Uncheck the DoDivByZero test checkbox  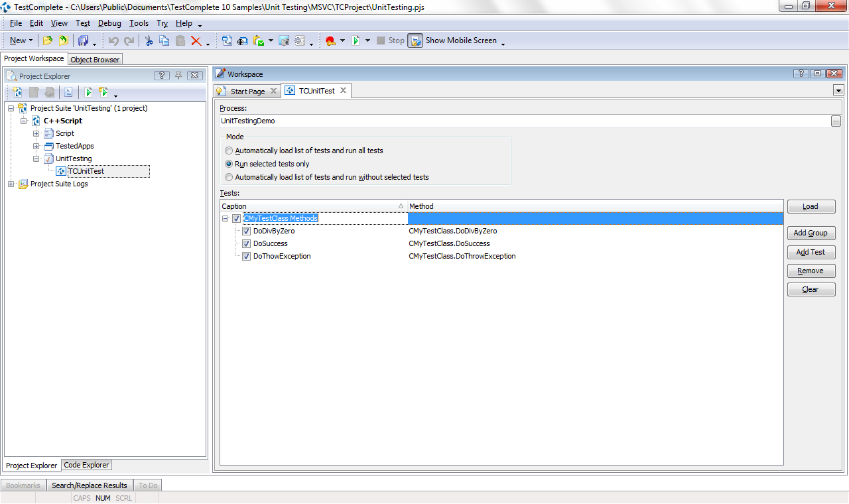tap(246, 231)
